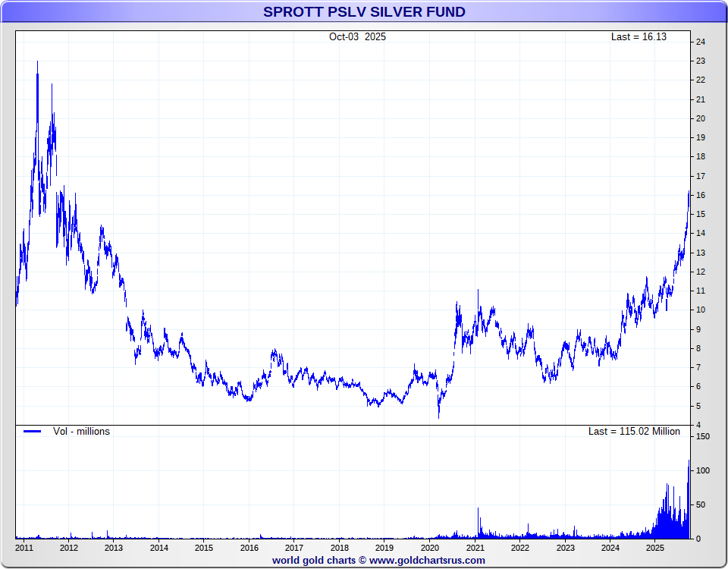728x569 pixels.
Task: Click the 2023 x-axis year label
Action: (x=565, y=548)
